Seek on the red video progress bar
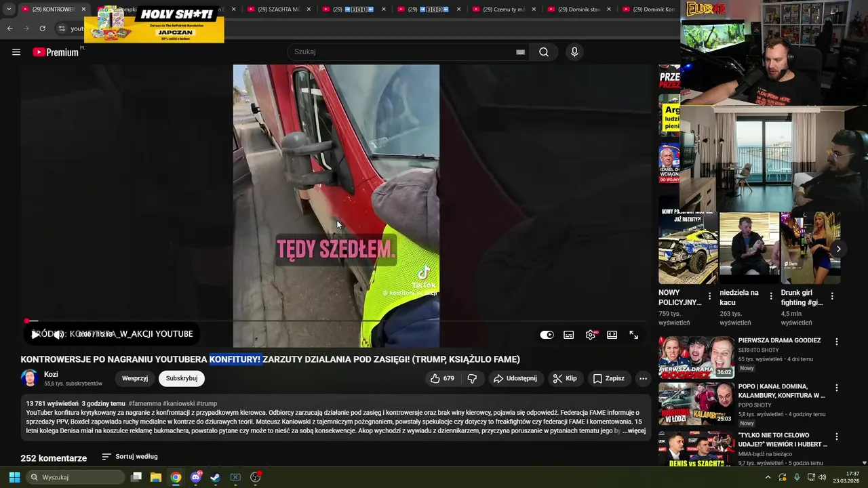Image resolution: width=868 pixels, height=488 pixels. click(x=336, y=321)
